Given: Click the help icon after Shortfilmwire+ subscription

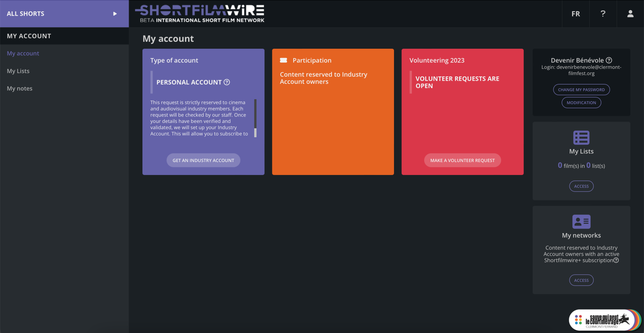Looking at the screenshot, I should point(616,260).
